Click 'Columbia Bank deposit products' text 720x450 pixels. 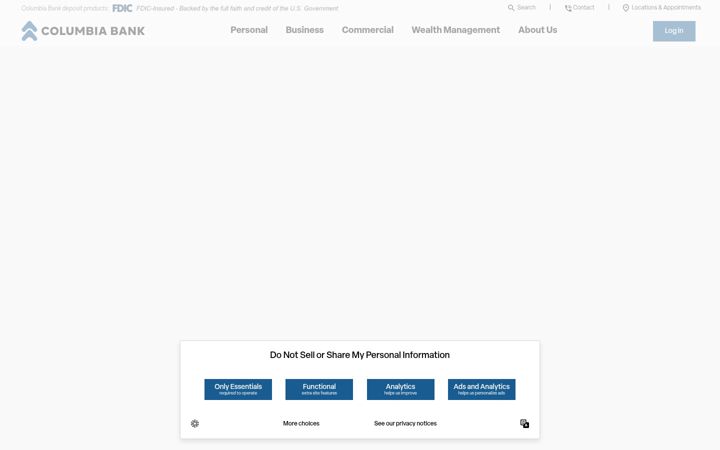pos(64,8)
